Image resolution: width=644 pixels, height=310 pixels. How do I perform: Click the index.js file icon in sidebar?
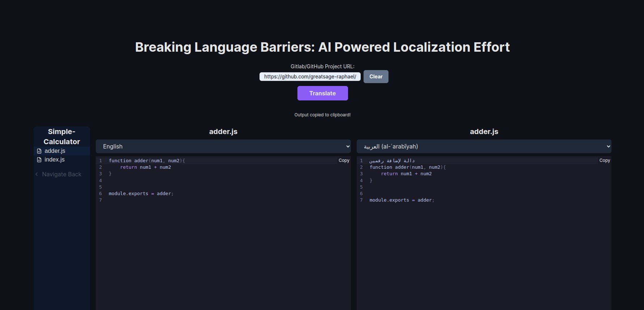[x=39, y=160]
